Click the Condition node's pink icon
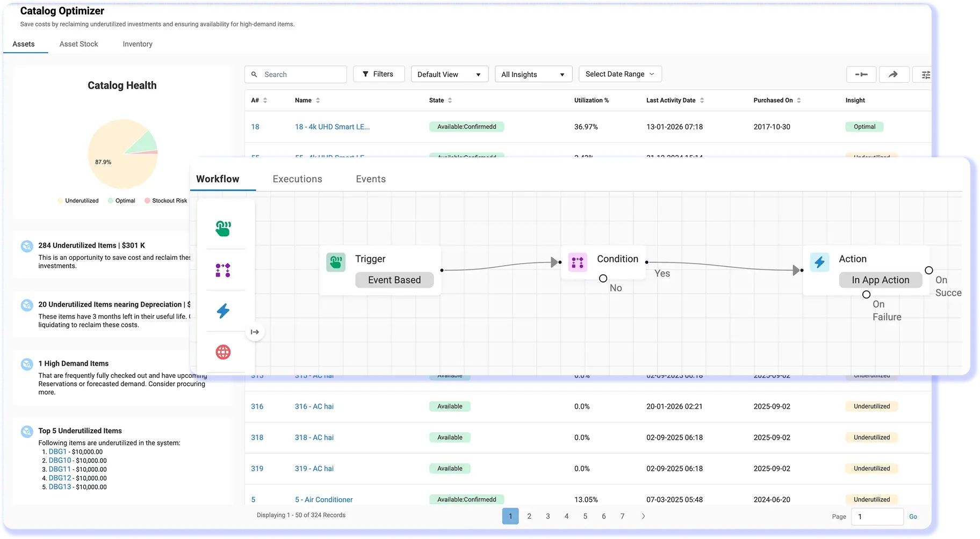The height and width of the screenshot is (539, 980). pos(578,263)
